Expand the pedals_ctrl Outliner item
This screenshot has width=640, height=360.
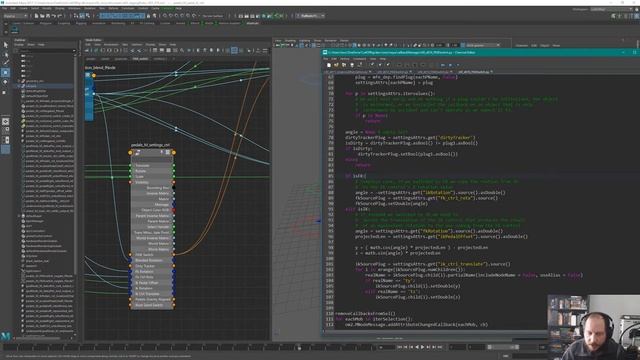pyautogui.click(x=19, y=81)
